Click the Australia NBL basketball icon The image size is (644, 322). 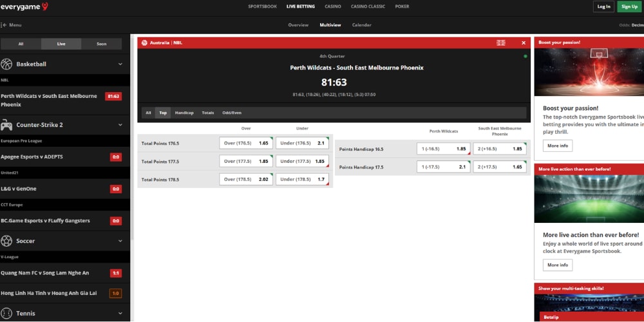[x=144, y=43]
